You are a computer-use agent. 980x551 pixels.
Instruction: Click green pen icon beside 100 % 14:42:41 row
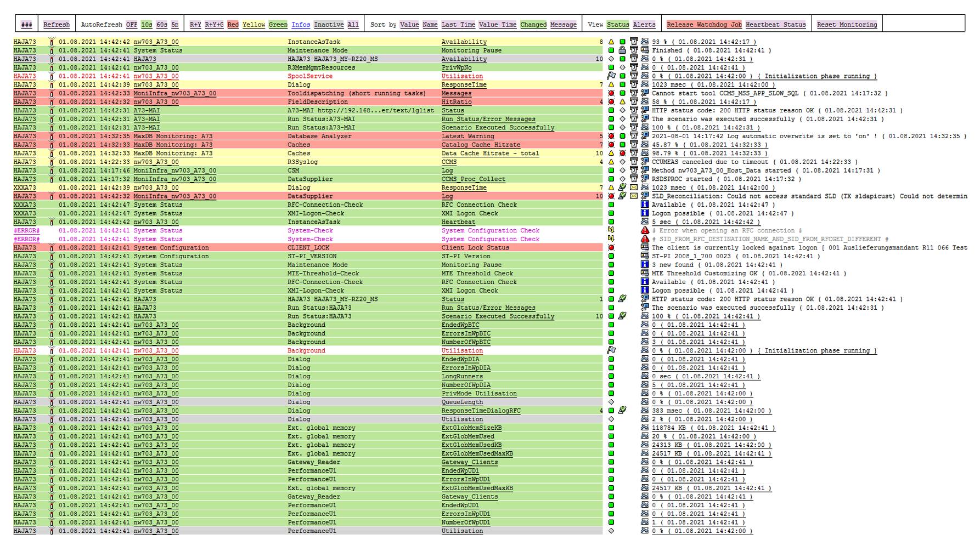[x=622, y=316]
